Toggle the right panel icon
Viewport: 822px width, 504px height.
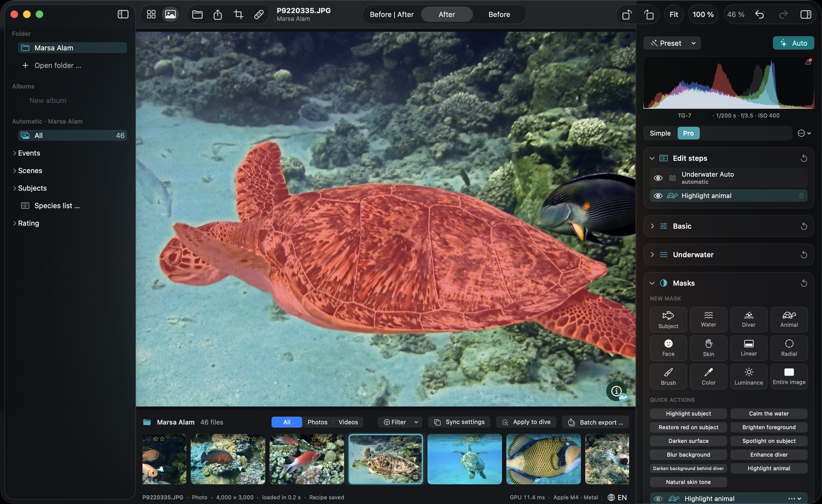click(806, 14)
